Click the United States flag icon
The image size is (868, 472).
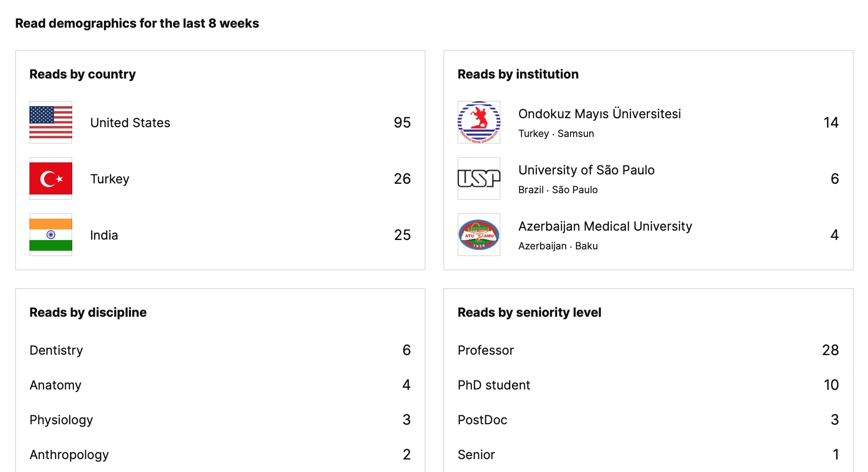pyautogui.click(x=51, y=122)
